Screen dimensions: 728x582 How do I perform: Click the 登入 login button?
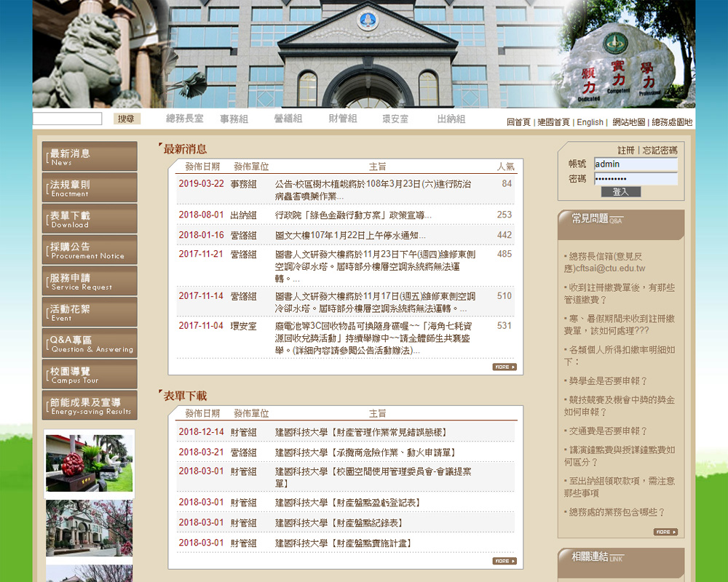621,191
